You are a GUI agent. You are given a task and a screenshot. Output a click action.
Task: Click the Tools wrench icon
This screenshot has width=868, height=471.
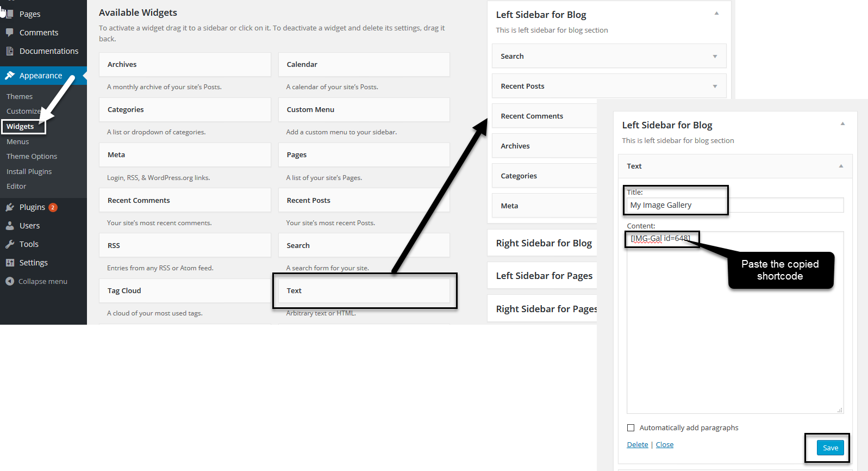(x=10, y=244)
